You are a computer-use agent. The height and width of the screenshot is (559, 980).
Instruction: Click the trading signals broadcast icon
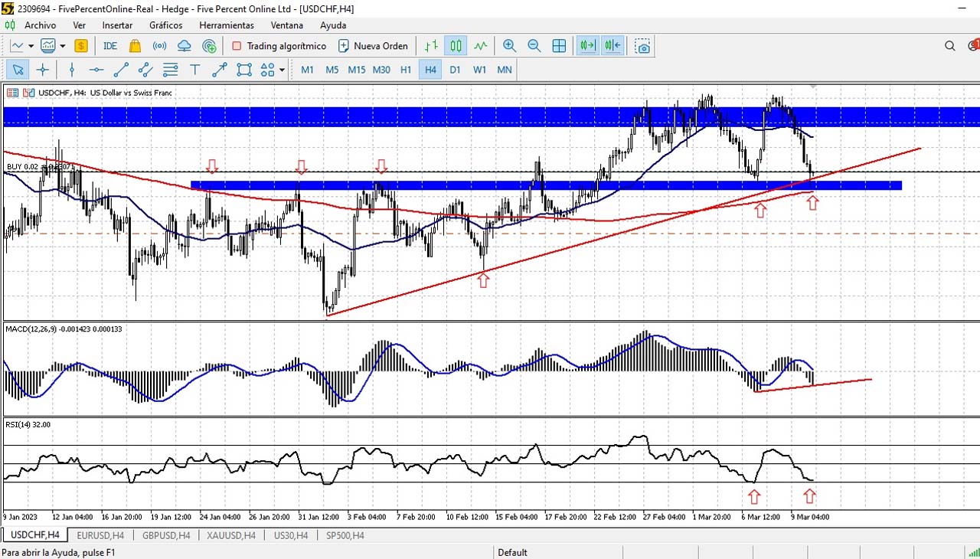coord(159,46)
